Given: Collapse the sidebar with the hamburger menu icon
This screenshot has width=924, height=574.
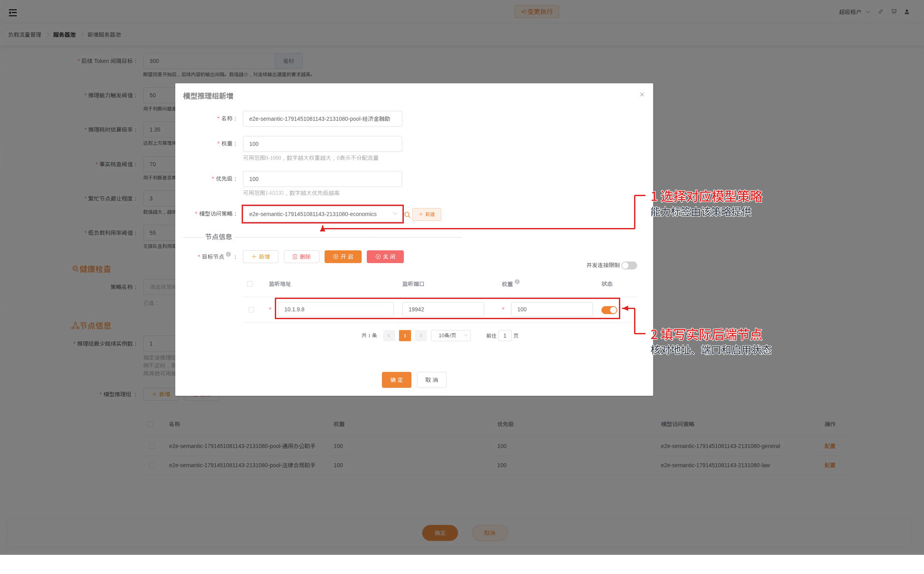Looking at the screenshot, I should click(x=12, y=12).
